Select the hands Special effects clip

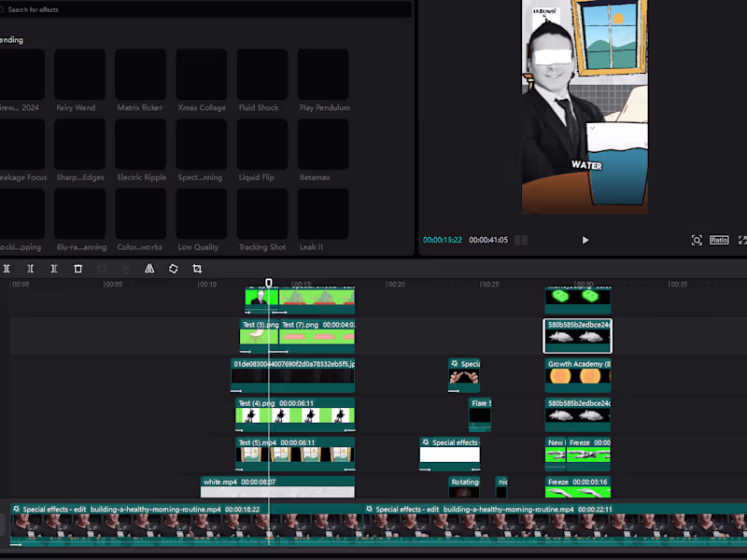(464, 375)
